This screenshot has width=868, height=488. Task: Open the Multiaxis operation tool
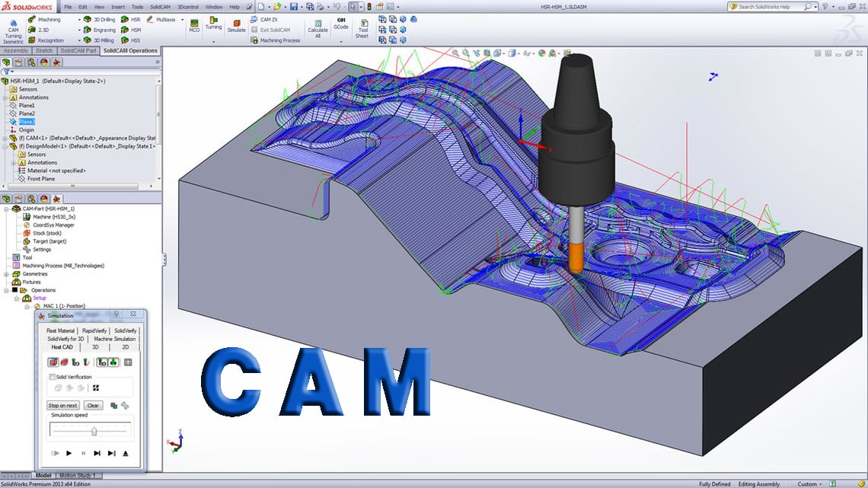coord(161,19)
